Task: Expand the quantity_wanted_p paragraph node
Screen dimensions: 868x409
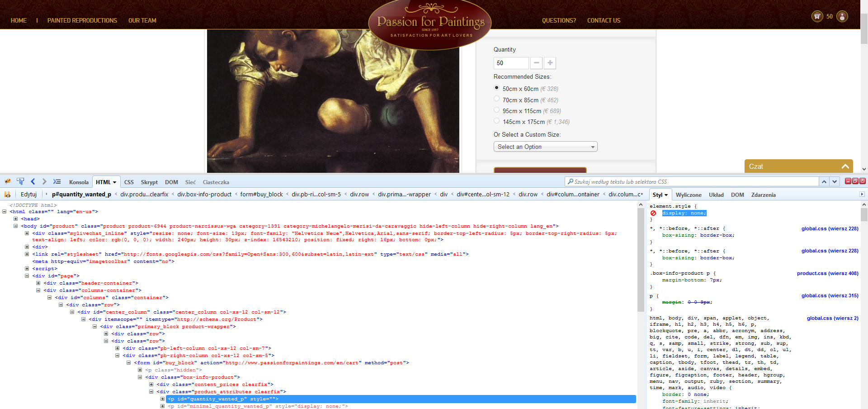Action: (x=162, y=399)
